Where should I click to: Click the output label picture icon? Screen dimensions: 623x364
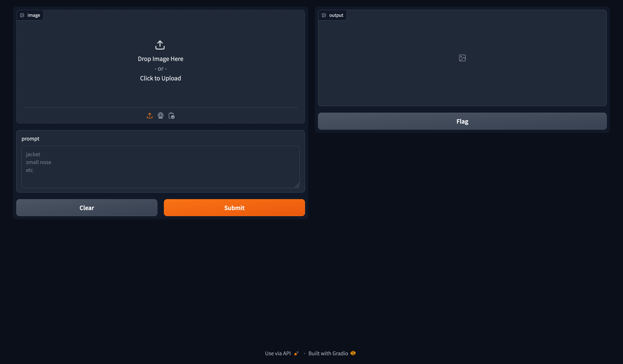[324, 15]
